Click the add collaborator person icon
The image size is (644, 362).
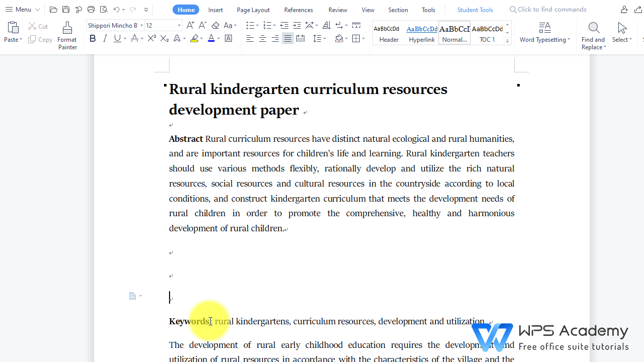coord(624,10)
